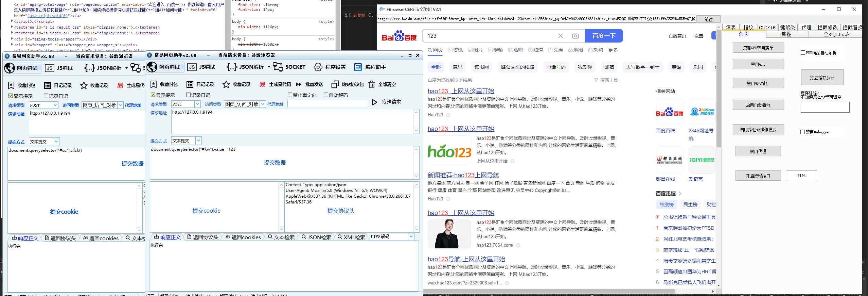Click 收藏记录 star icon in back helper window
This screenshot has width=868, height=296.
click(84, 85)
